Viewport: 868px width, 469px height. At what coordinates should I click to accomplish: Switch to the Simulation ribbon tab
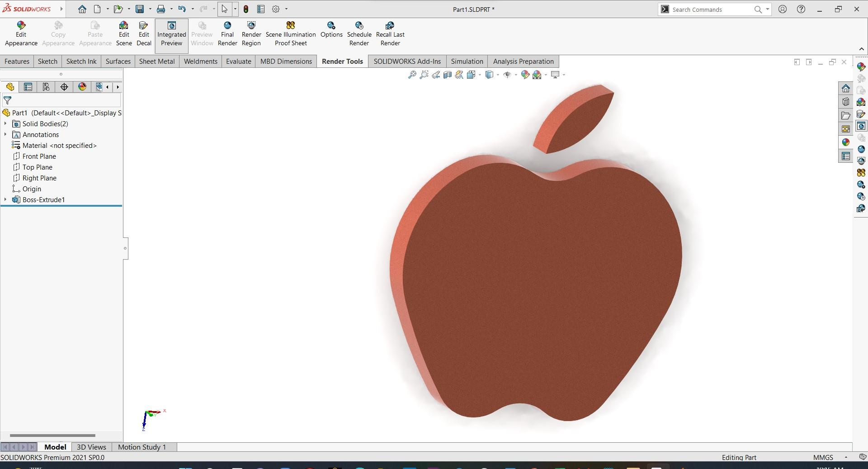pos(466,61)
